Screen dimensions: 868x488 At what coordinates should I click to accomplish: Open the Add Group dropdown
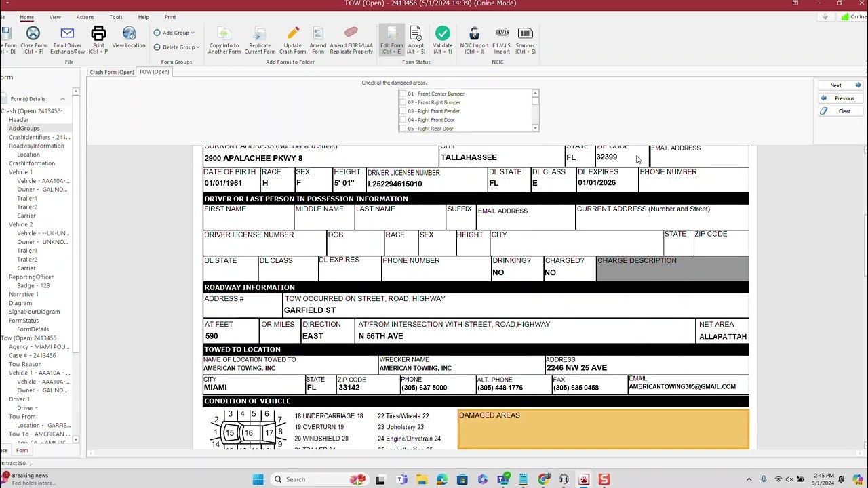174,33
